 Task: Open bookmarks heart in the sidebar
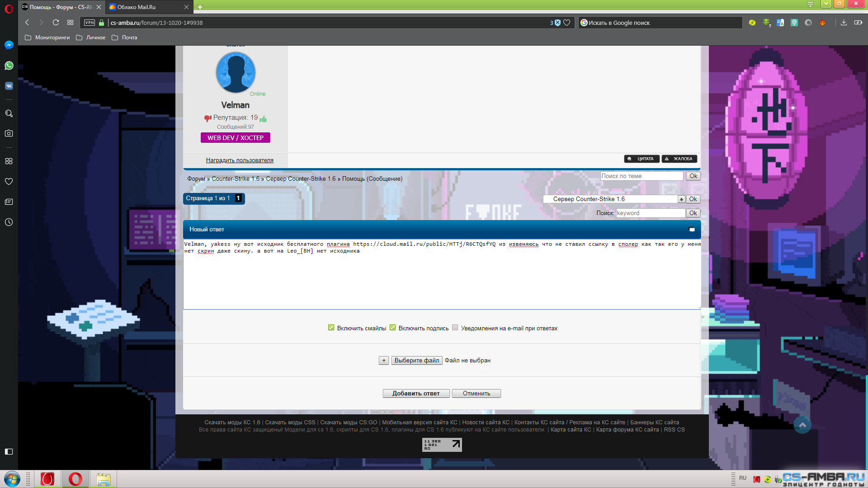[x=9, y=181]
